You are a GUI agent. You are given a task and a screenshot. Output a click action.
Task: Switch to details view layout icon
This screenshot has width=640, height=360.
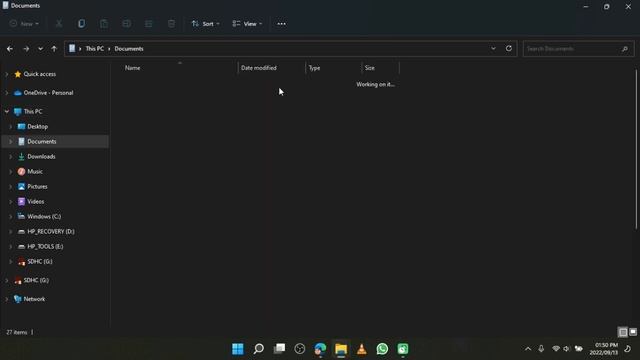tap(623, 332)
